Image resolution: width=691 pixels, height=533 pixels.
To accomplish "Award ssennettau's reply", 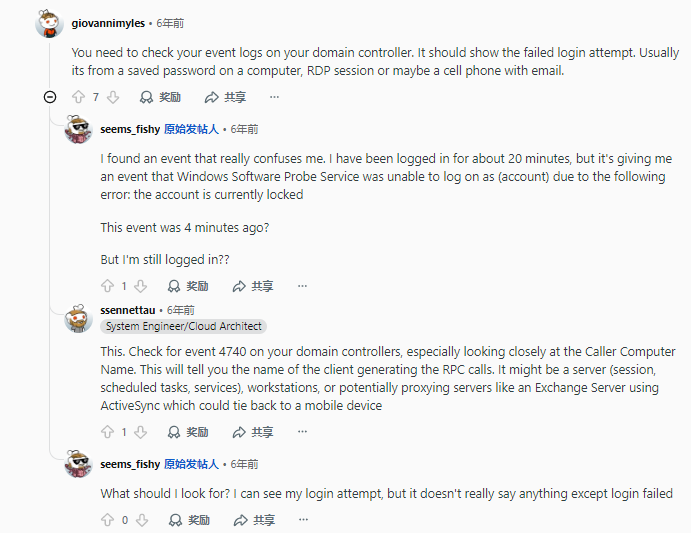I will click(x=188, y=432).
